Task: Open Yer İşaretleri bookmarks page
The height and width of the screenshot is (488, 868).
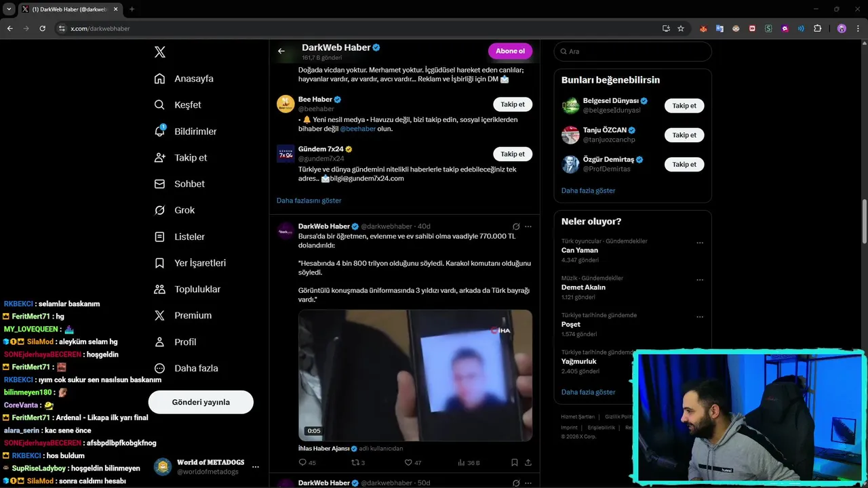Action: click(190, 263)
